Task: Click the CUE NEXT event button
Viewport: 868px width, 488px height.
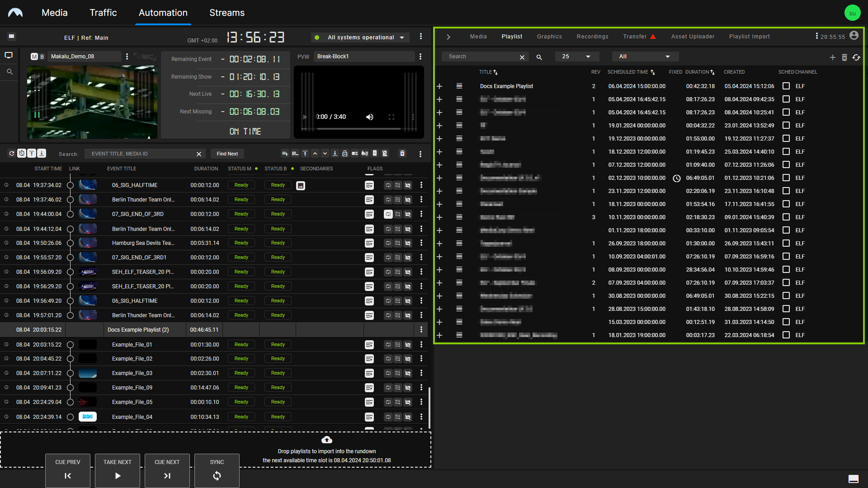Action: coord(167,469)
